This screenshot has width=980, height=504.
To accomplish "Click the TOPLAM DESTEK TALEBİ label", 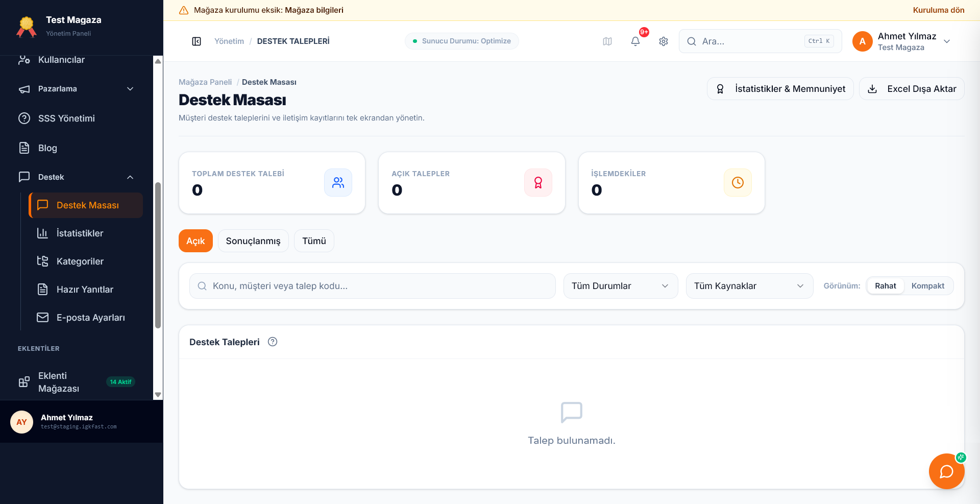I will click(238, 174).
